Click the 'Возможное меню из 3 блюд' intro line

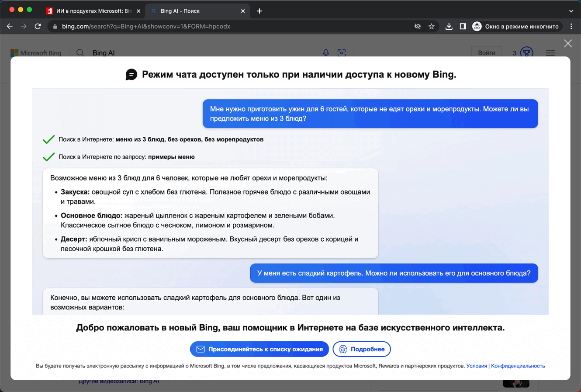click(x=189, y=178)
